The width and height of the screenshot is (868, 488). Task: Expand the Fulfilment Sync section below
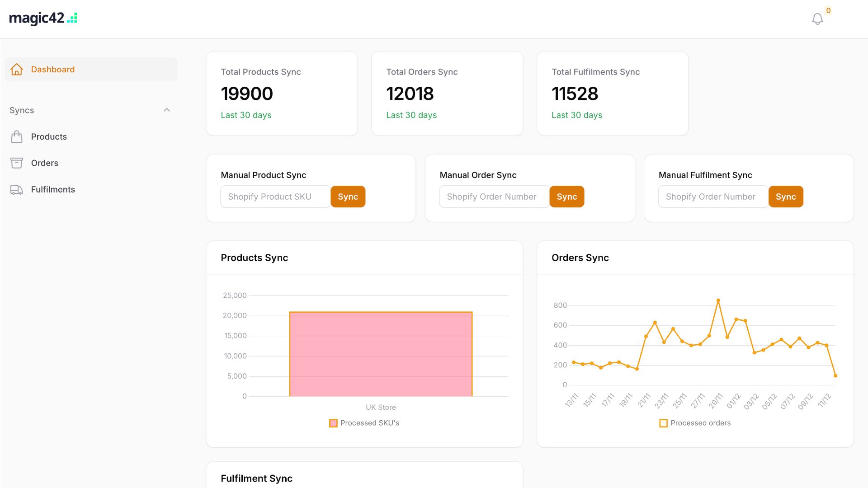click(256, 478)
